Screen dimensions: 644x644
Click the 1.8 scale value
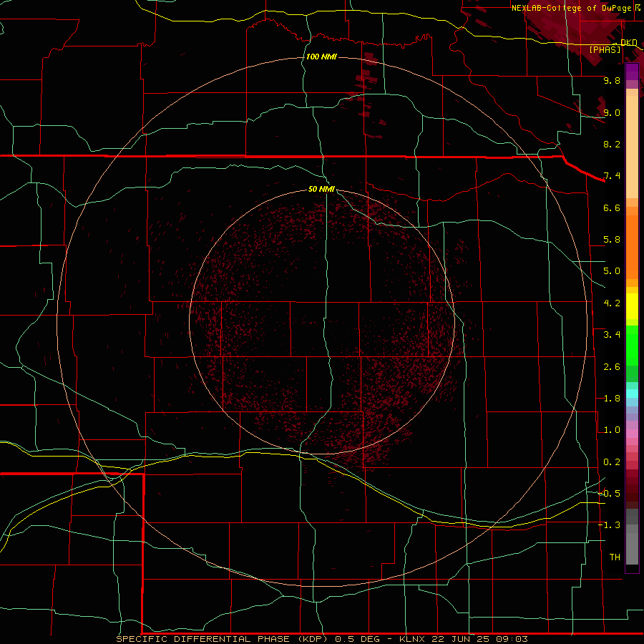click(612, 399)
